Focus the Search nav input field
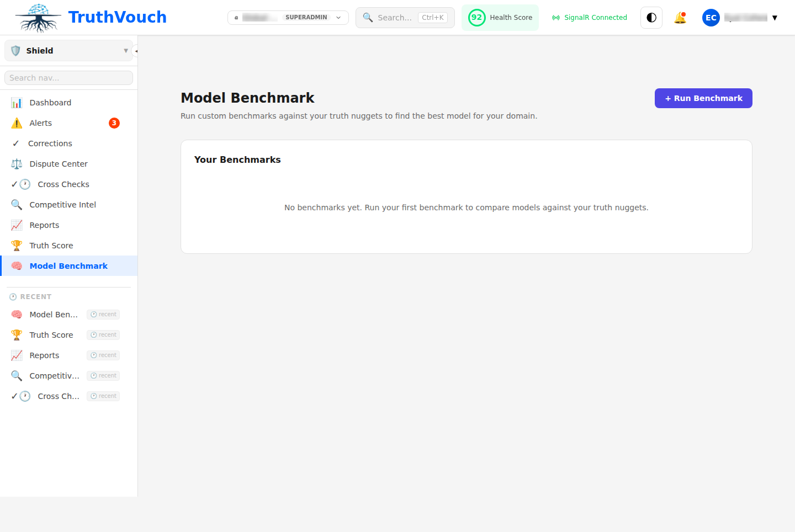This screenshot has height=532, width=795. (68, 78)
